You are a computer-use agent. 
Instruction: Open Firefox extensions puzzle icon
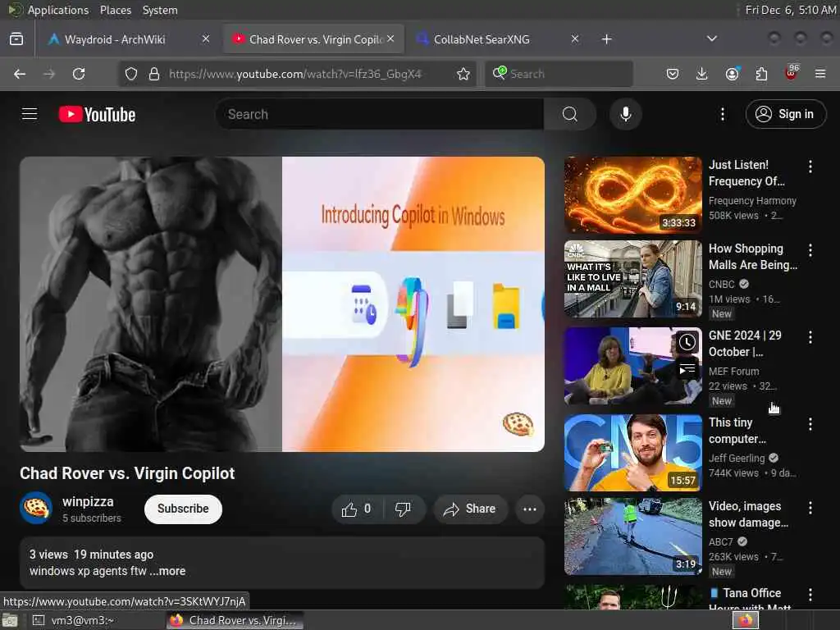click(761, 74)
